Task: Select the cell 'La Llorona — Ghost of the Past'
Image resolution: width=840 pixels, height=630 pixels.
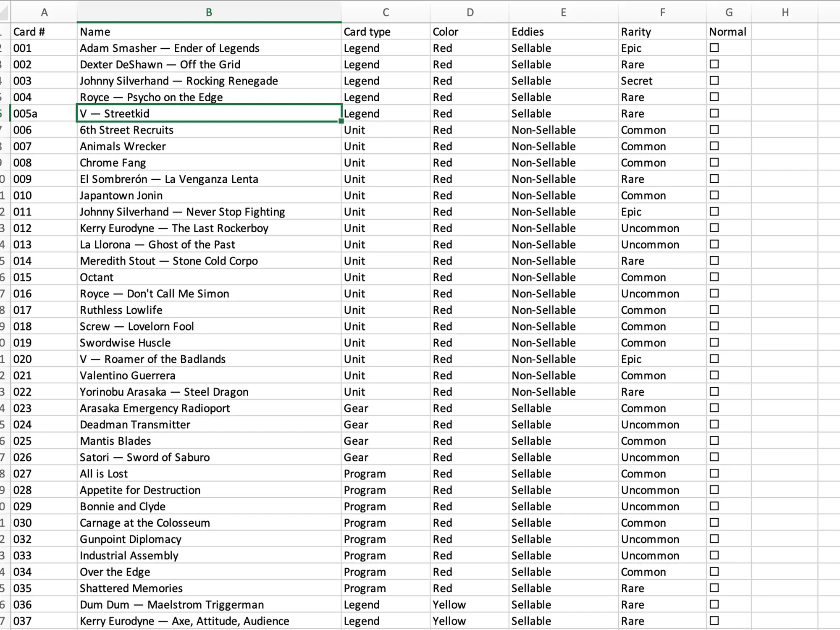Action: click(209, 244)
